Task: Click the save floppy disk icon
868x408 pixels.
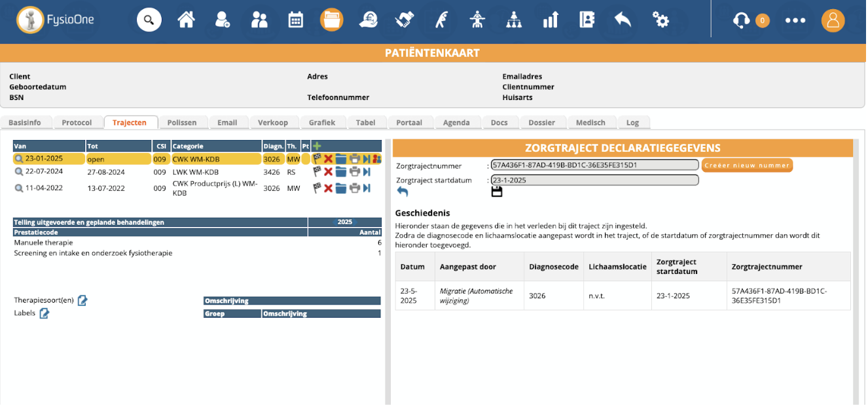Action: click(496, 192)
